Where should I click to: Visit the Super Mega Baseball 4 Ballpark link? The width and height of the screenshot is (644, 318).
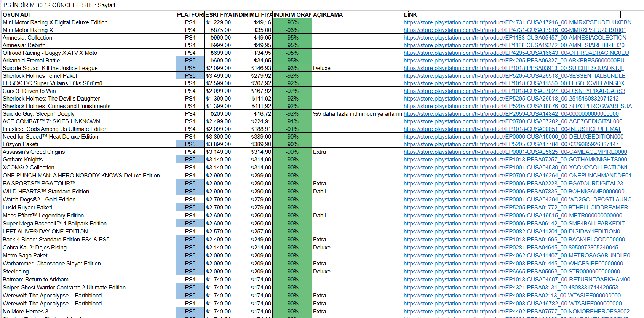tap(514, 224)
